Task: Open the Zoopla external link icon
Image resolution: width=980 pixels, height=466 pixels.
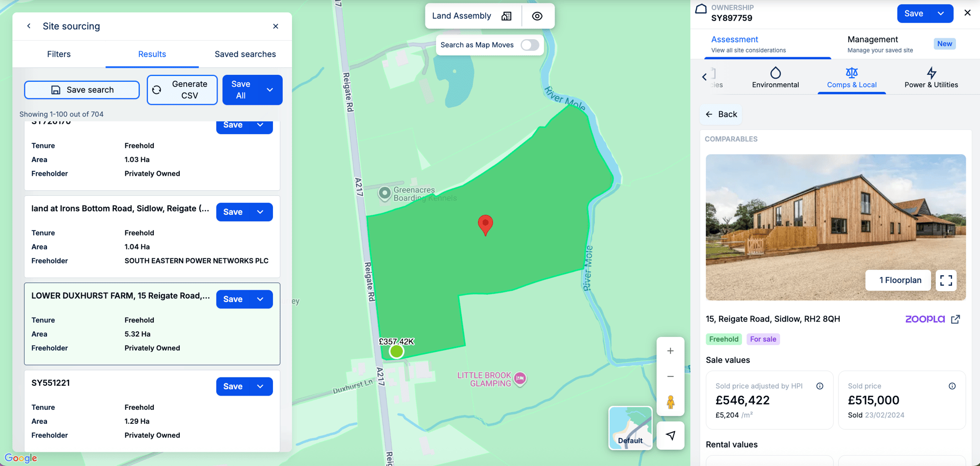Action: (955, 319)
